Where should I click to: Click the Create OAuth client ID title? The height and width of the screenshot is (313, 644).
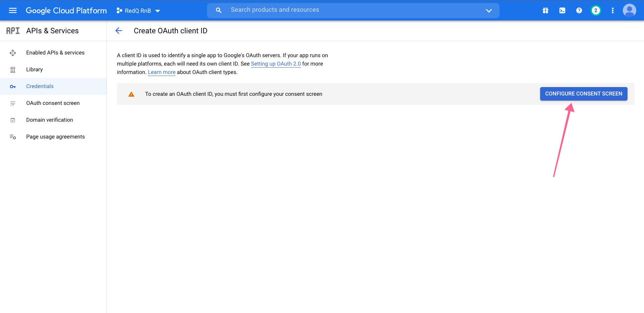[170, 31]
